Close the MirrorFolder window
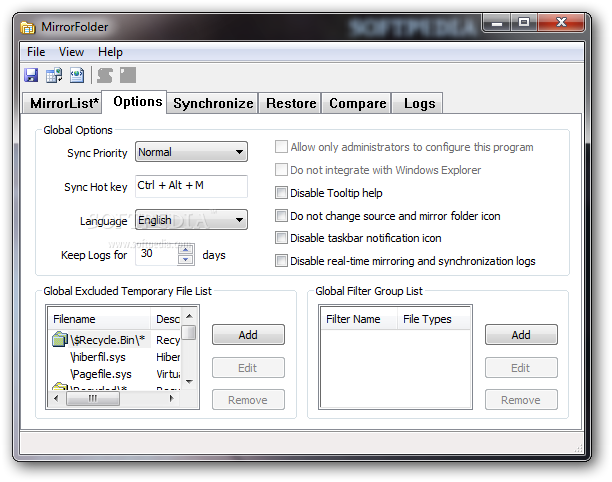This screenshot has height=482, width=612. (x=561, y=23)
